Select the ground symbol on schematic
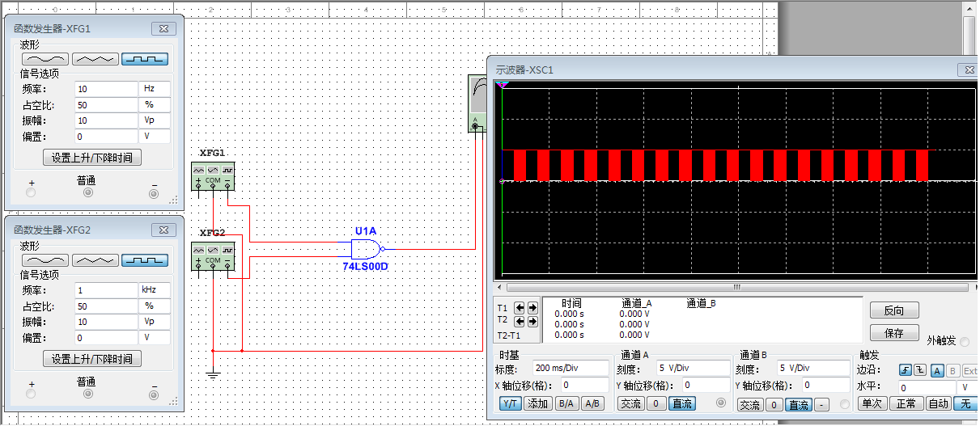Image resolution: width=980 pixels, height=426 pixels. pos(213,374)
